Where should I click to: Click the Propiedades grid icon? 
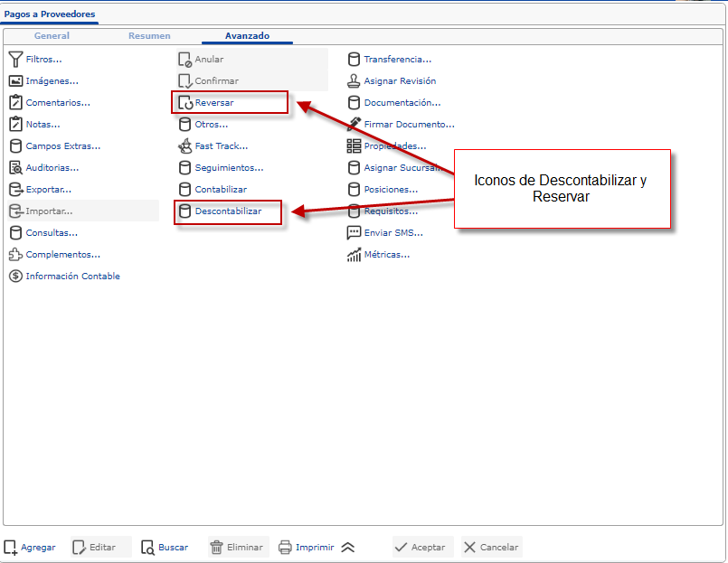pyautogui.click(x=354, y=146)
